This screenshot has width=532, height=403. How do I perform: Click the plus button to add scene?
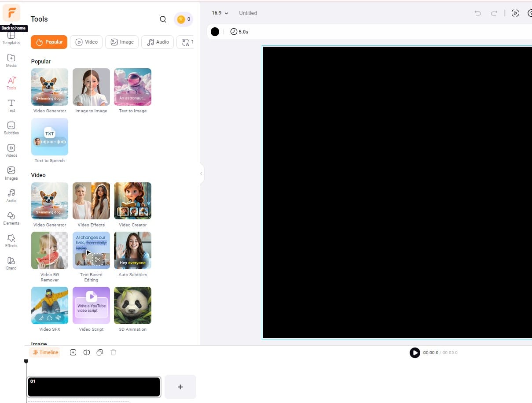click(180, 387)
